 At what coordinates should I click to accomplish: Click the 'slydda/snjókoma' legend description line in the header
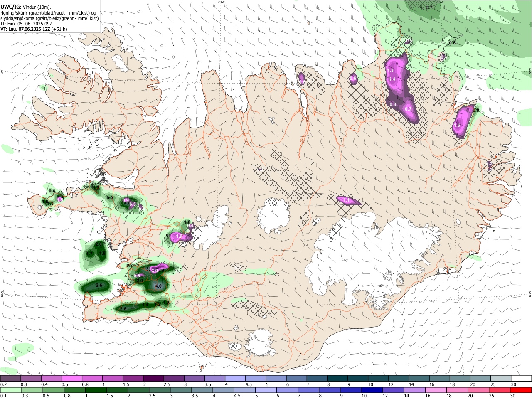[49, 18]
